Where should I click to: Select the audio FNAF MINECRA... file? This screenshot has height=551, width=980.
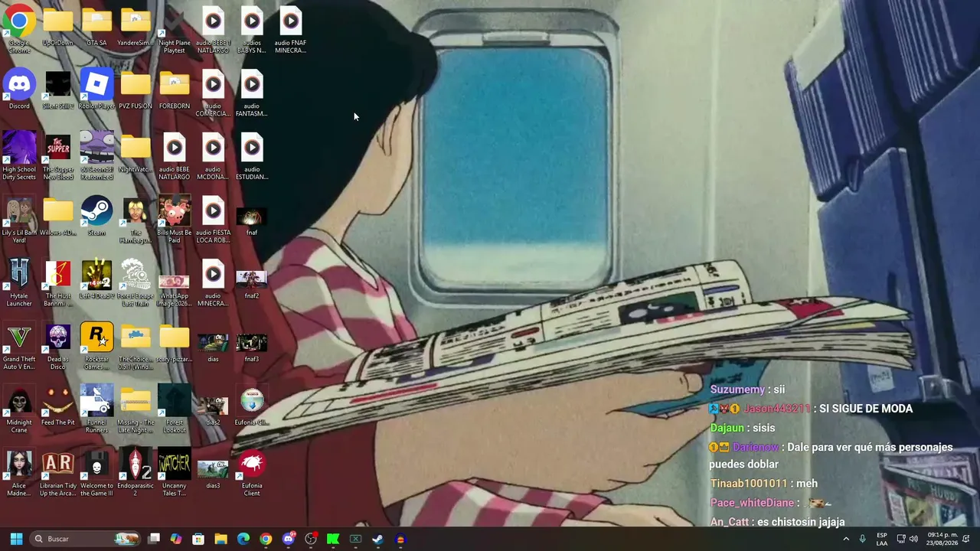(290, 31)
